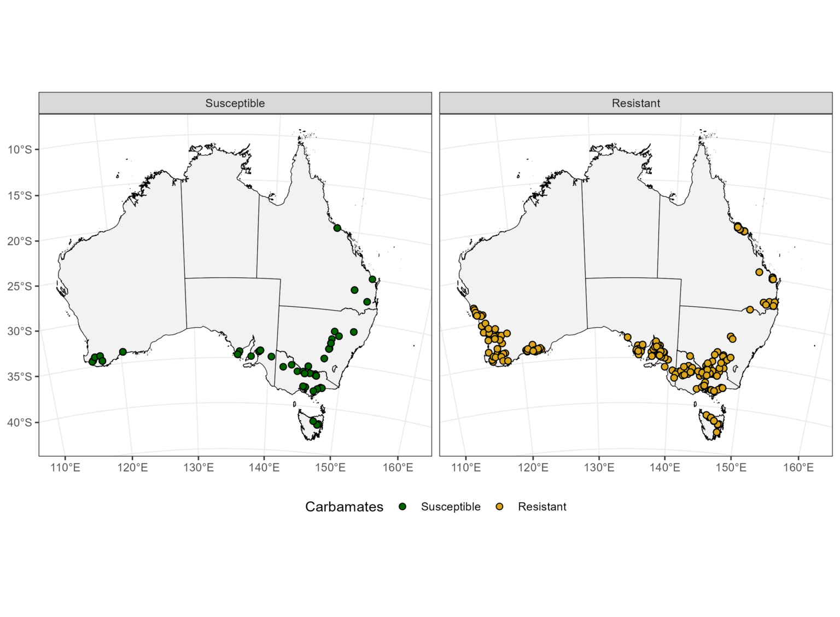Click the yellow Resistant legend dot
The height and width of the screenshot is (617, 840).
[499, 507]
